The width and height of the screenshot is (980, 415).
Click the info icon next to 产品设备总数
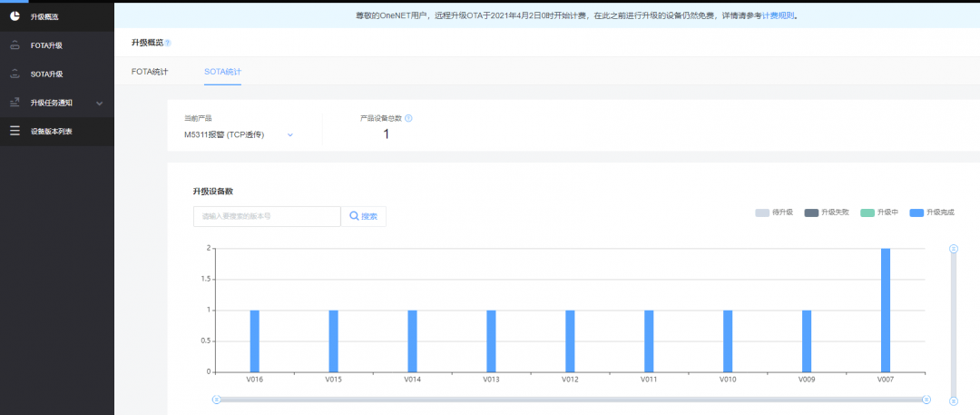(408, 118)
